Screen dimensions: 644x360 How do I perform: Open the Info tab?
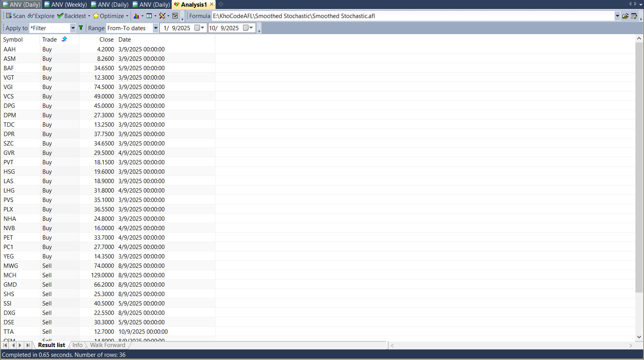pos(78,345)
